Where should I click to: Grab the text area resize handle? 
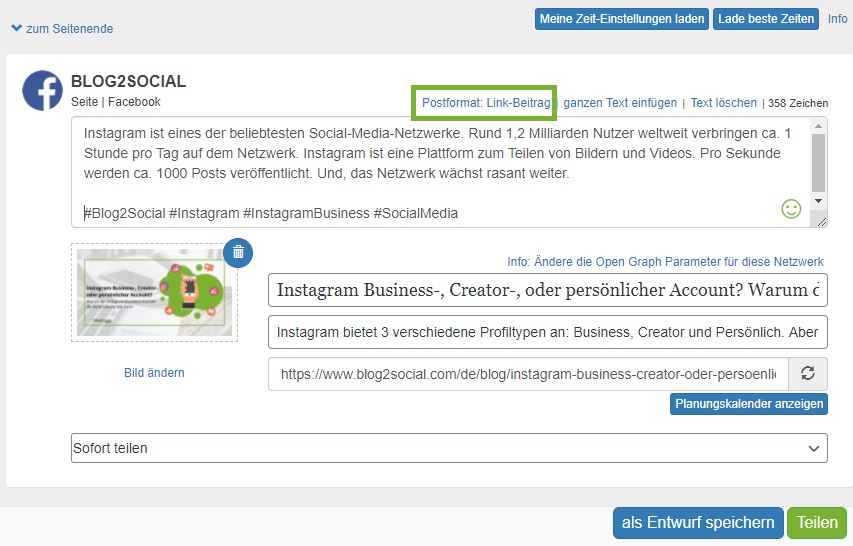(x=821, y=221)
